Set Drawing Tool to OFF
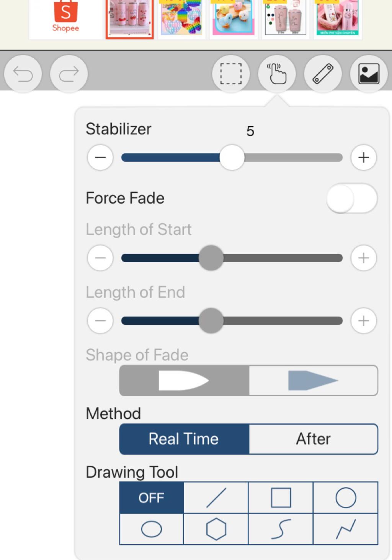 pyautogui.click(x=152, y=498)
